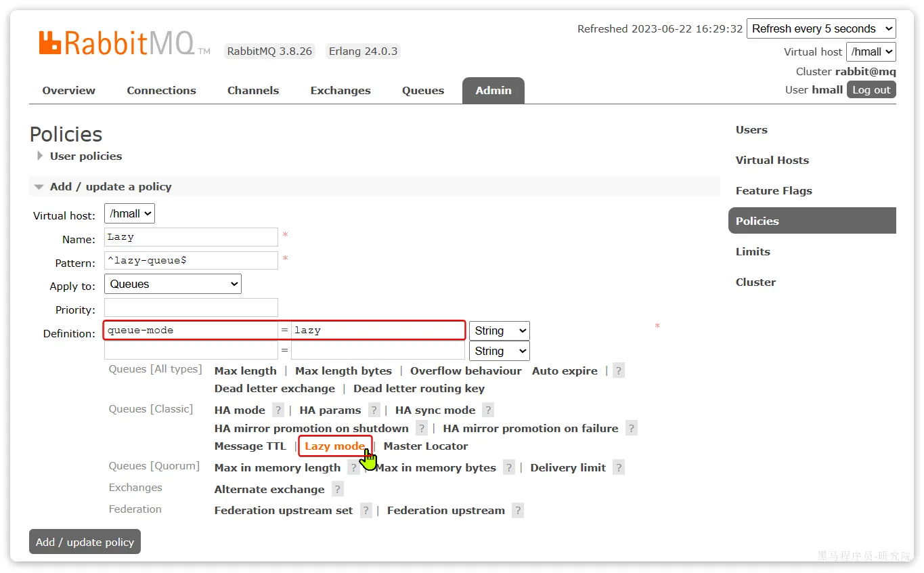This screenshot has width=924, height=573.
Task: Focus the empty Priority field
Action: [191, 307]
